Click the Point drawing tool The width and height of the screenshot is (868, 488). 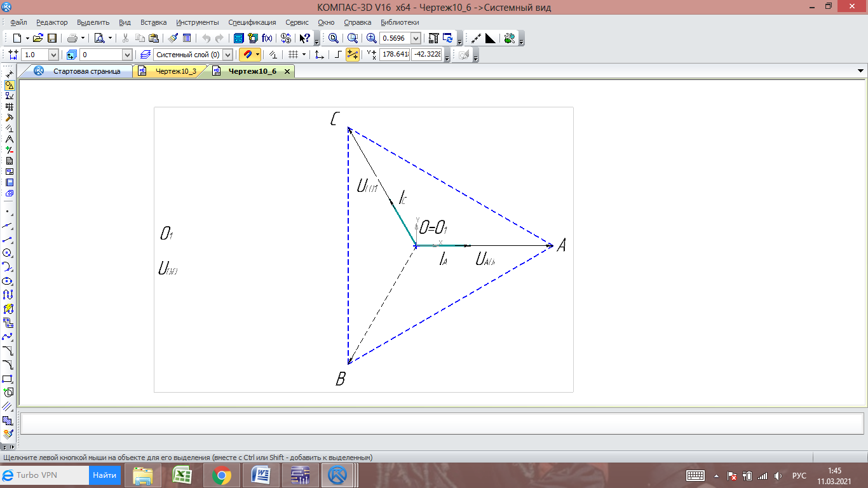tap(8, 212)
